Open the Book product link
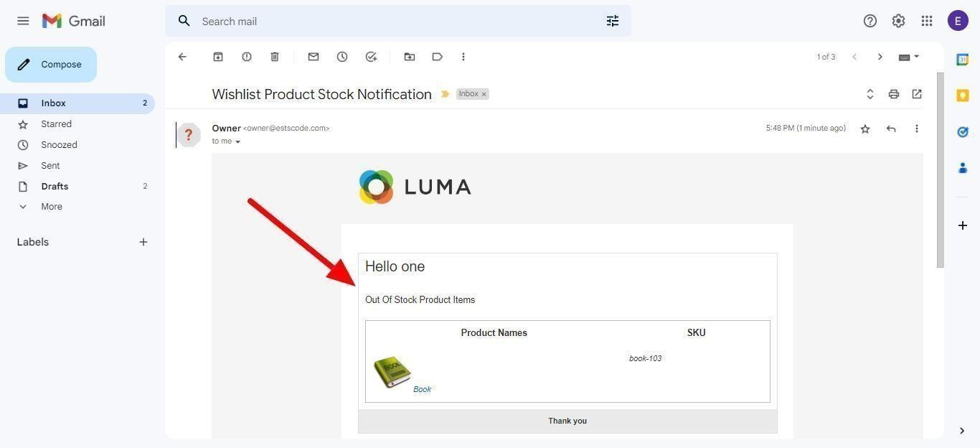Viewport: 980px width, 448px height. [x=422, y=389]
